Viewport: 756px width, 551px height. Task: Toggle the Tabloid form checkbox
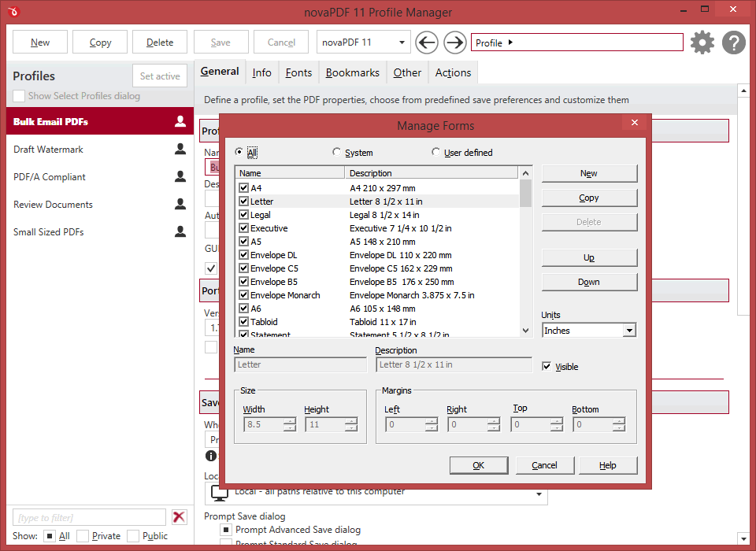coord(243,321)
